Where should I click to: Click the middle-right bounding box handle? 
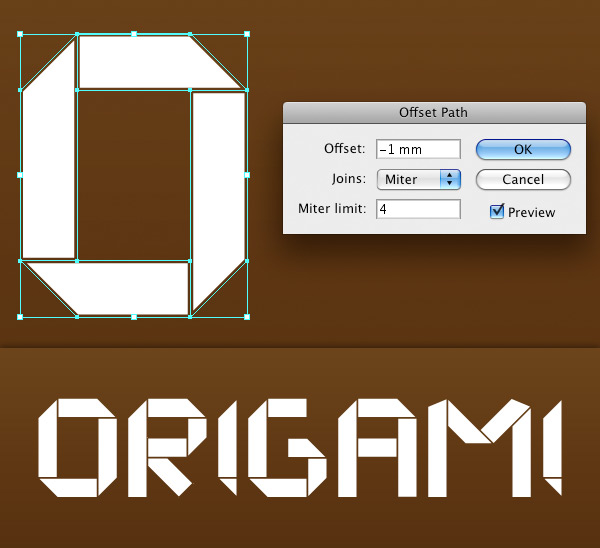click(x=247, y=175)
